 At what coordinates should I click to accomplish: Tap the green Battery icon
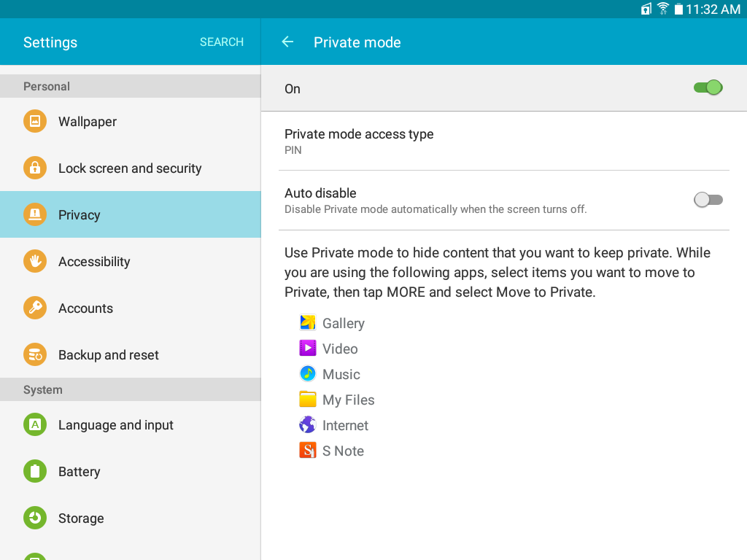point(35,471)
